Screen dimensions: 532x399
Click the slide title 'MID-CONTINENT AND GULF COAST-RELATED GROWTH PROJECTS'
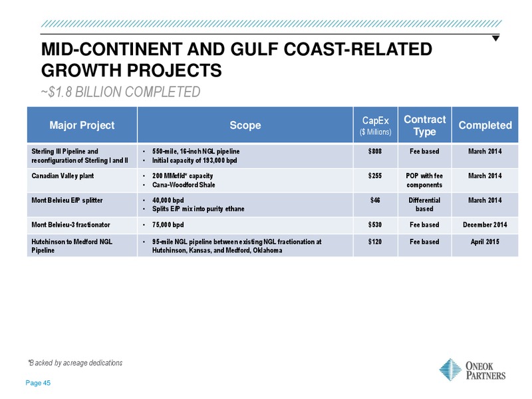tap(237, 60)
